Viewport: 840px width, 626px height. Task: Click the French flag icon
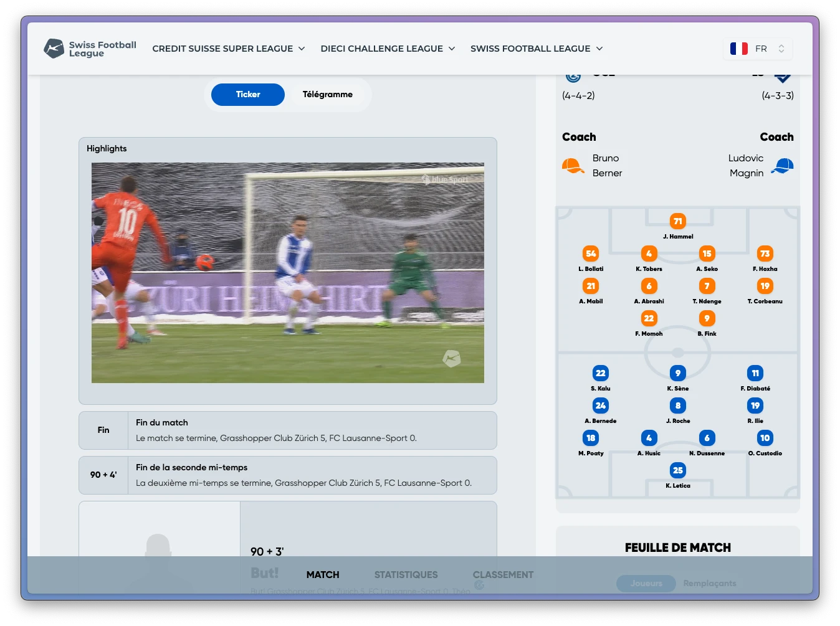coord(739,49)
